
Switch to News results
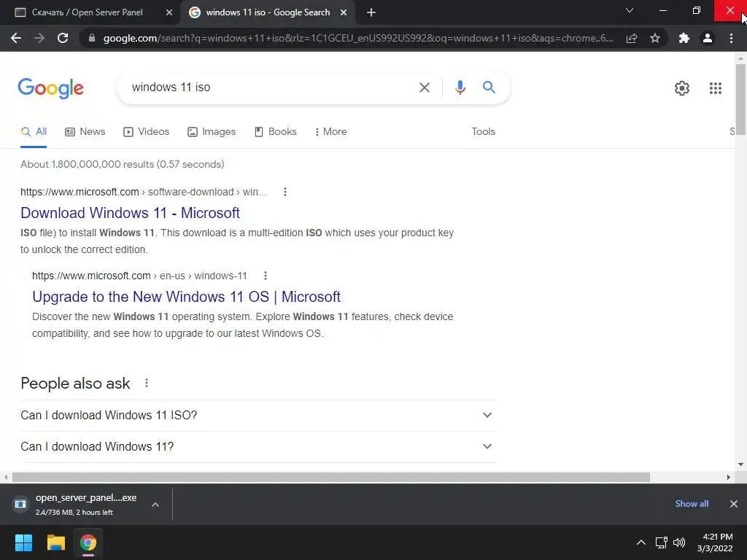point(85,132)
